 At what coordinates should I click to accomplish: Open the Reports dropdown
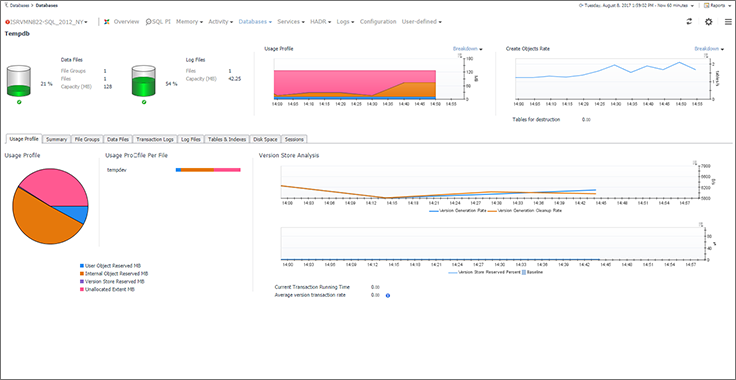point(729,6)
